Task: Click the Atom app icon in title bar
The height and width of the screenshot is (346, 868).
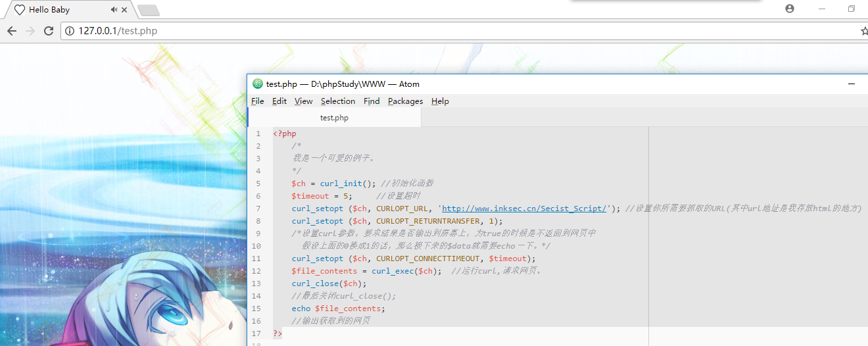Action: tap(258, 84)
